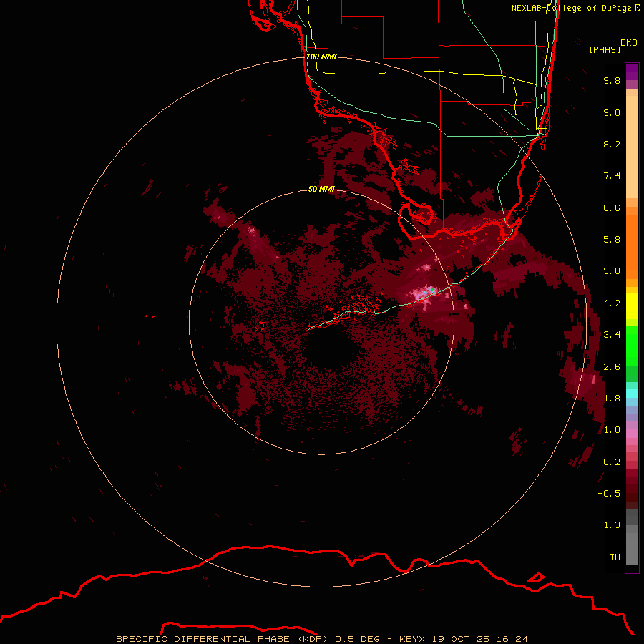Click the 8.2 scale value
Viewport: 644px width, 644px height.
[612, 144]
